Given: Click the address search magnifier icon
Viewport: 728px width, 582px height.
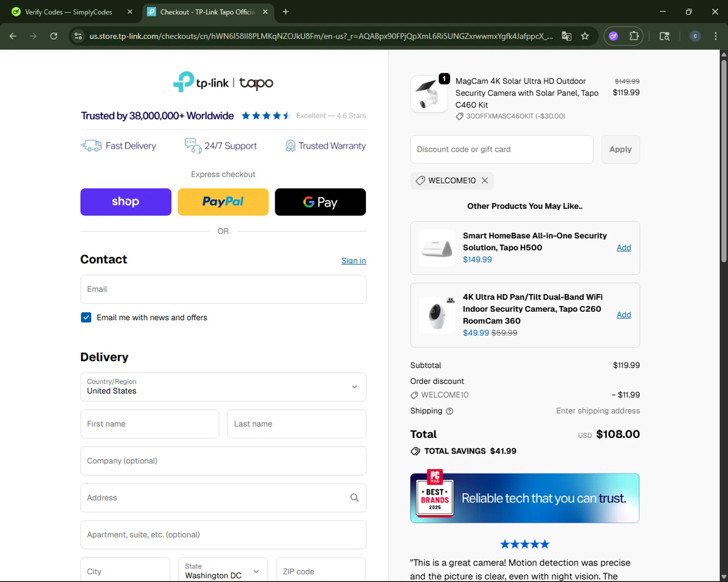Looking at the screenshot, I should pos(354,498).
